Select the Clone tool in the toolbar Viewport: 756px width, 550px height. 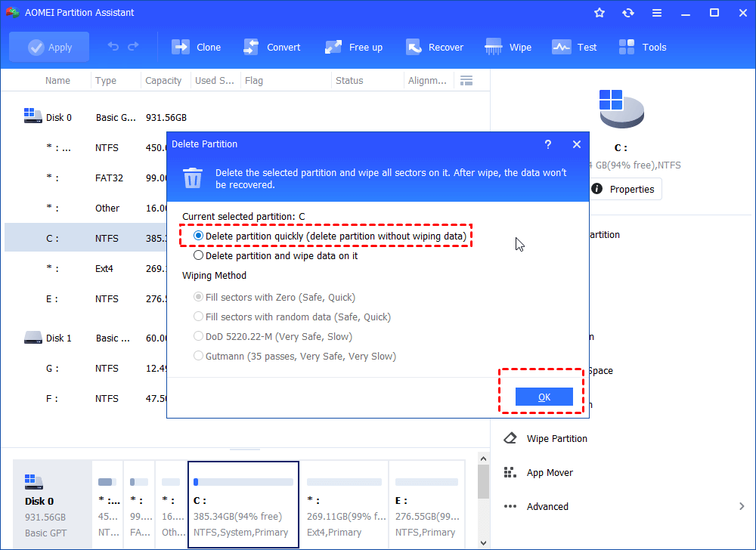[196, 46]
